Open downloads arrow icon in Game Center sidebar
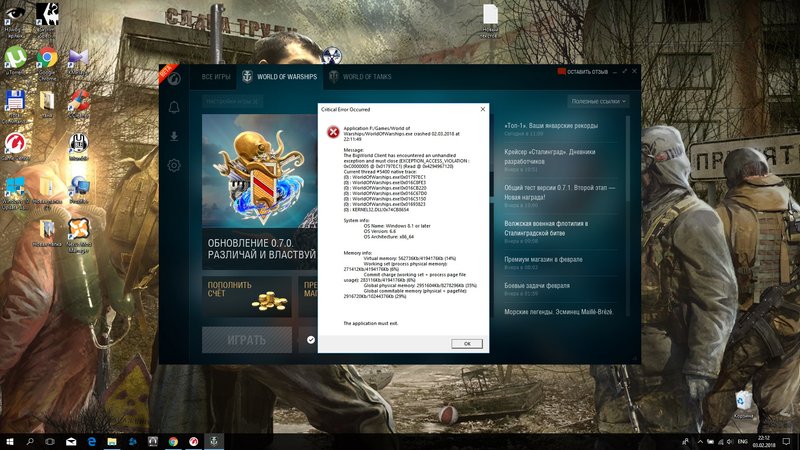800x450 pixels. tap(174, 136)
